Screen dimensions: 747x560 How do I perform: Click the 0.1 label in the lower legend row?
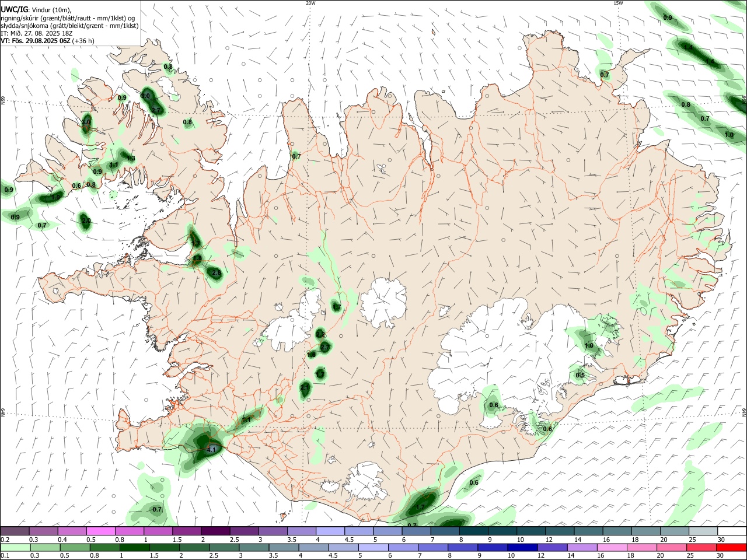5,556
